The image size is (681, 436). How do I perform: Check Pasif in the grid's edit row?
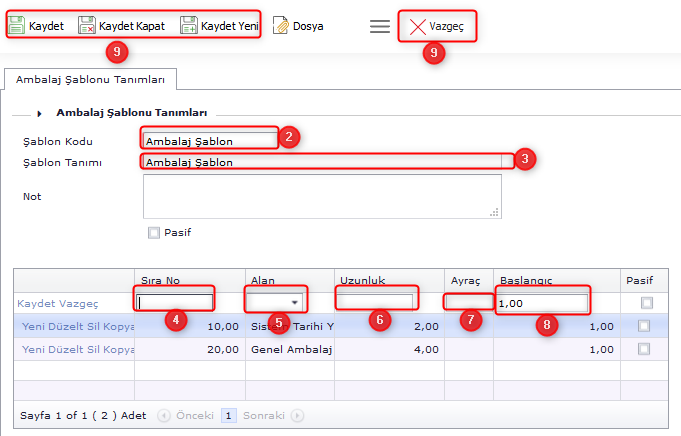pyautogui.click(x=646, y=302)
